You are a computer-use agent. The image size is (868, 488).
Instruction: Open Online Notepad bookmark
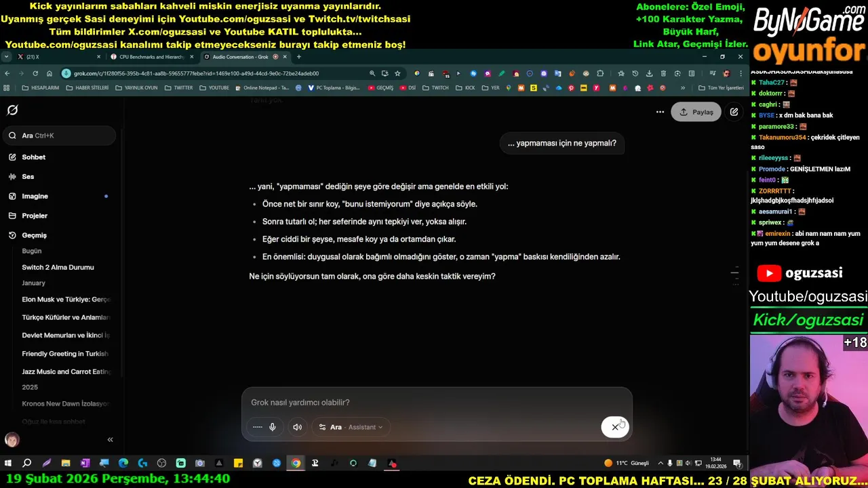(x=262, y=87)
